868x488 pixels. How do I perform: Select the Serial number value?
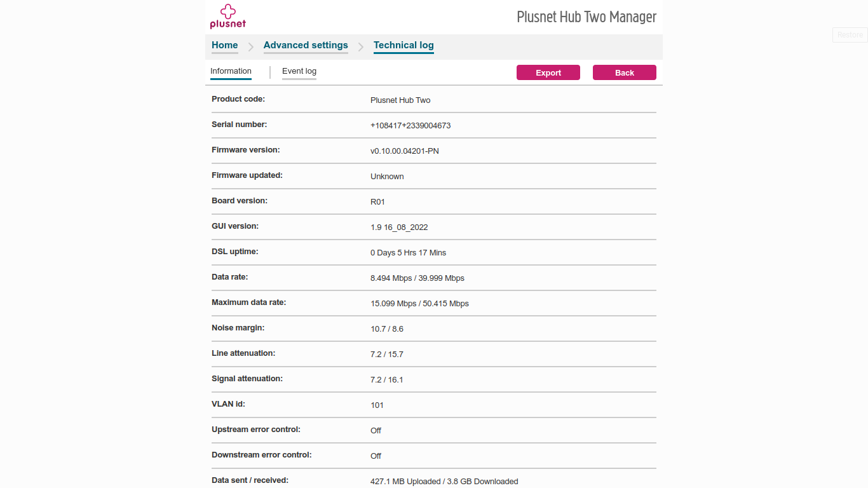[x=410, y=125]
